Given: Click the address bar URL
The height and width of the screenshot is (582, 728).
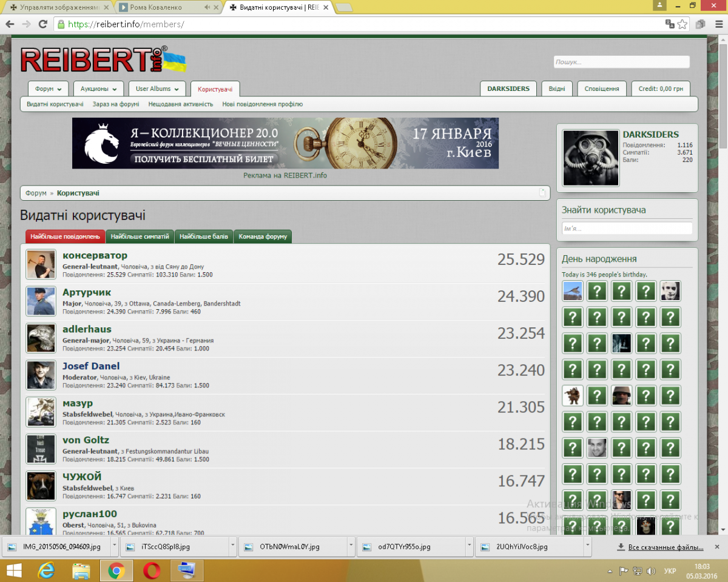Looking at the screenshot, I should click(126, 24).
